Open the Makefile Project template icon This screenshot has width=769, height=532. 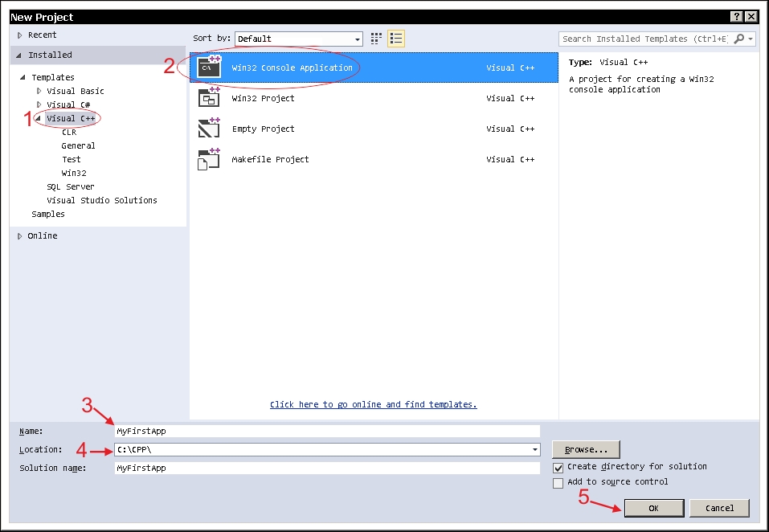208,159
